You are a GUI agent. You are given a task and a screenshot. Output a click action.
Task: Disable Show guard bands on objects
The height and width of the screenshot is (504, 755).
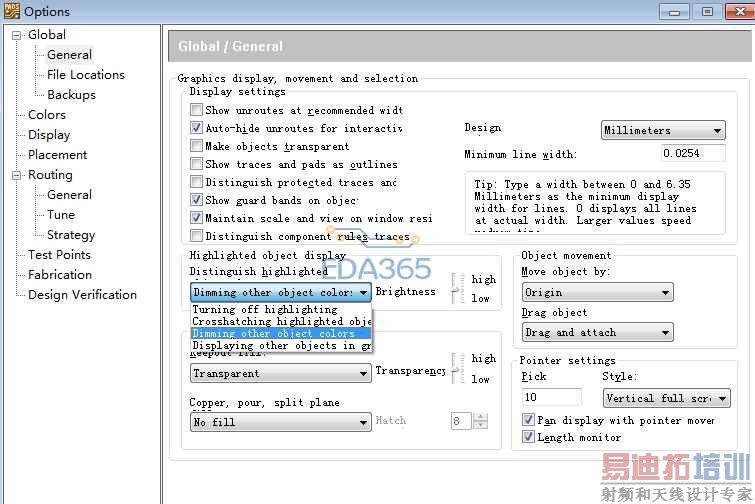[x=196, y=200]
